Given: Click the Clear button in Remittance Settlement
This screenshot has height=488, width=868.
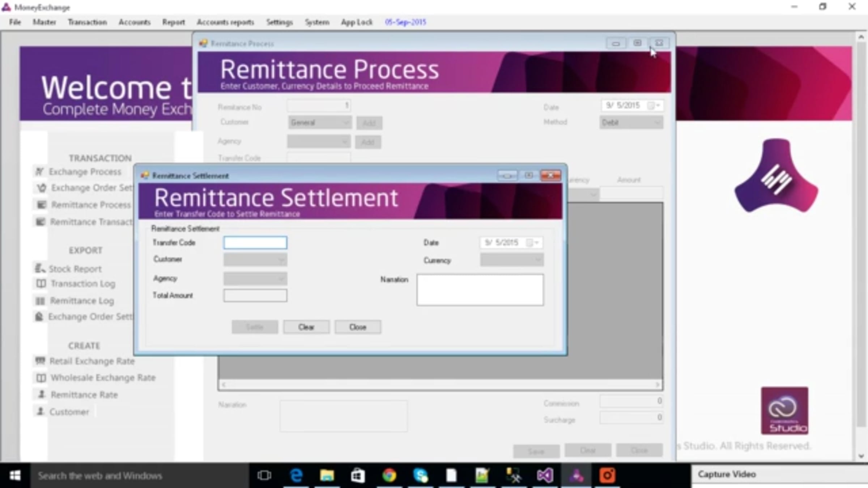Looking at the screenshot, I should (x=306, y=327).
